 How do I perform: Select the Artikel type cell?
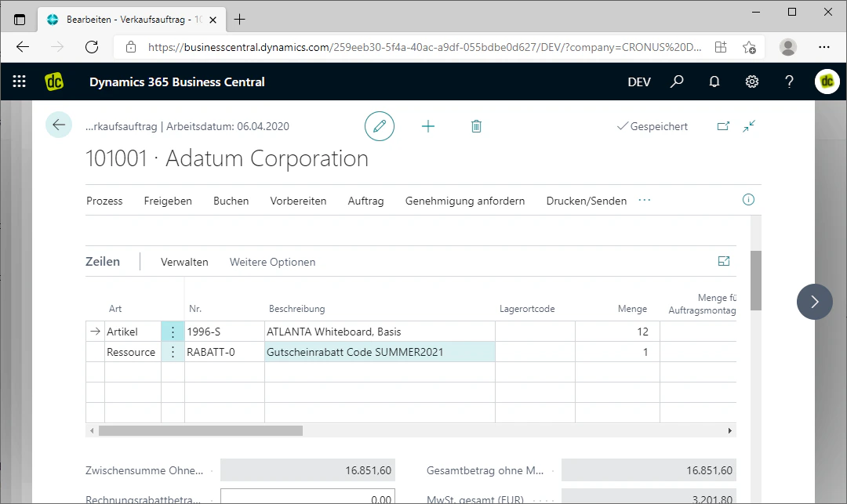coord(133,332)
